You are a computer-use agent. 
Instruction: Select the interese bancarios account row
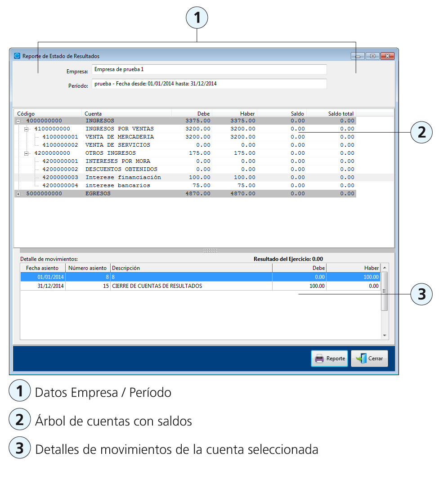pyautogui.click(x=117, y=185)
